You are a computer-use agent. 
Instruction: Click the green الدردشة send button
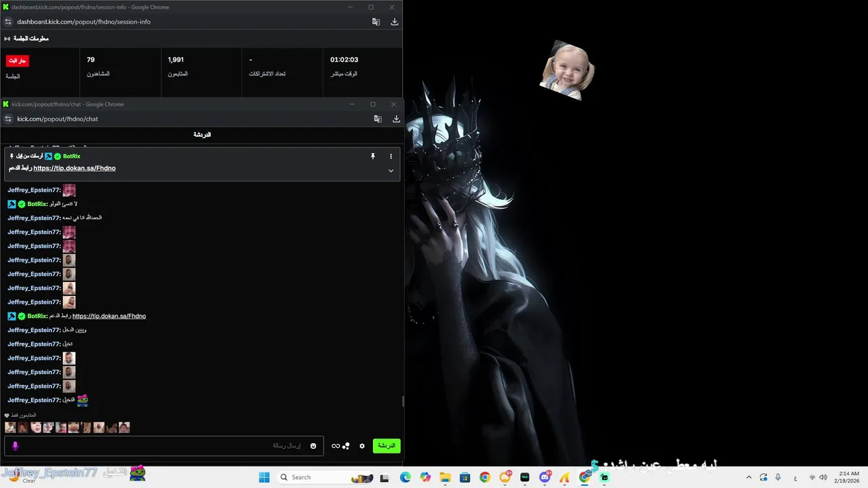pyautogui.click(x=387, y=446)
